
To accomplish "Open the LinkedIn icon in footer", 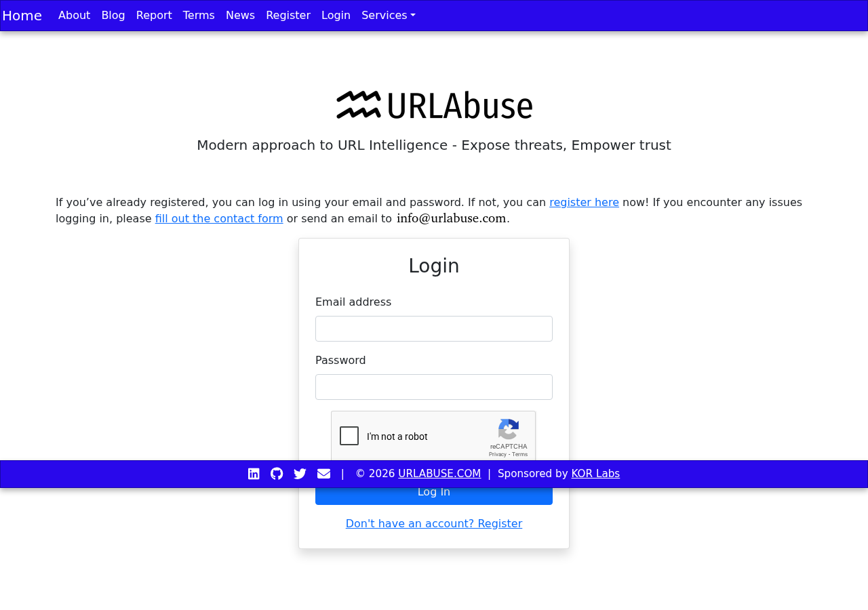I will [x=254, y=474].
